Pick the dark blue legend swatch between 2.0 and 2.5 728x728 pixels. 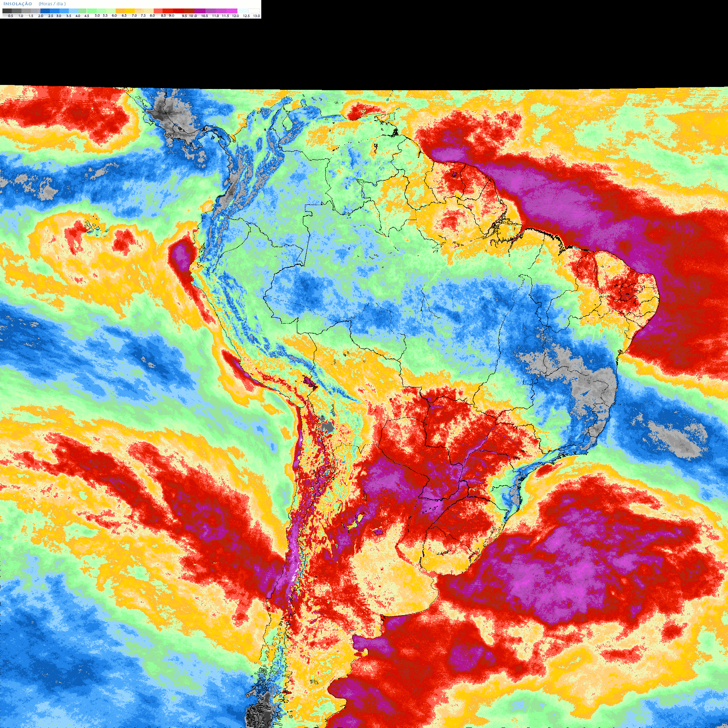[x=45, y=11]
